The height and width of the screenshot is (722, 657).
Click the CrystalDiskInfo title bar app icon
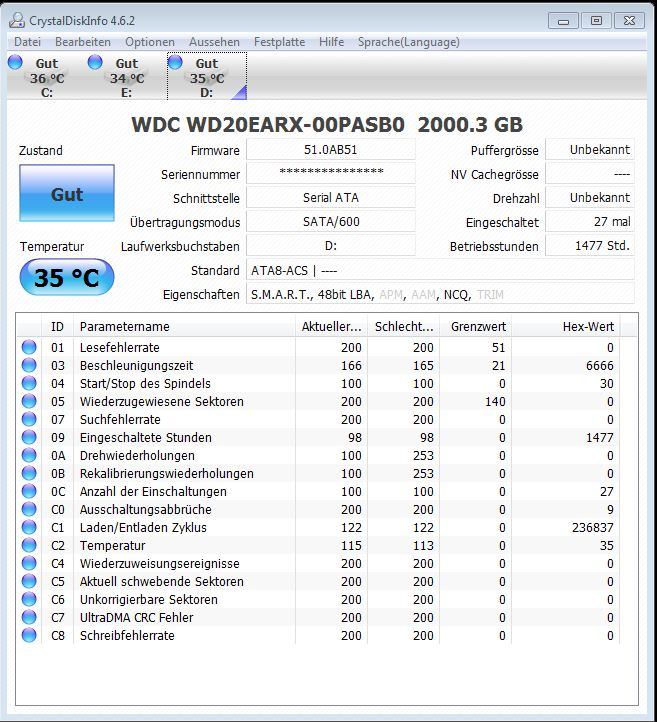pyautogui.click(x=17, y=20)
